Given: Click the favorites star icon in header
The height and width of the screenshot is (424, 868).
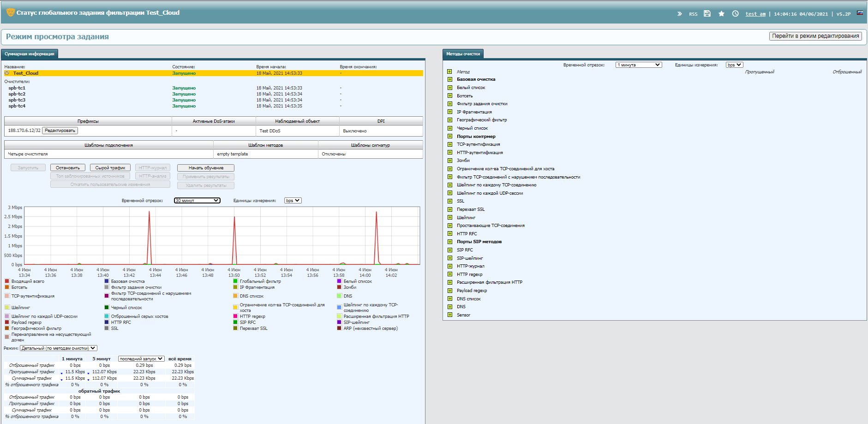Looking at the screenshot, I should (721, 14).
